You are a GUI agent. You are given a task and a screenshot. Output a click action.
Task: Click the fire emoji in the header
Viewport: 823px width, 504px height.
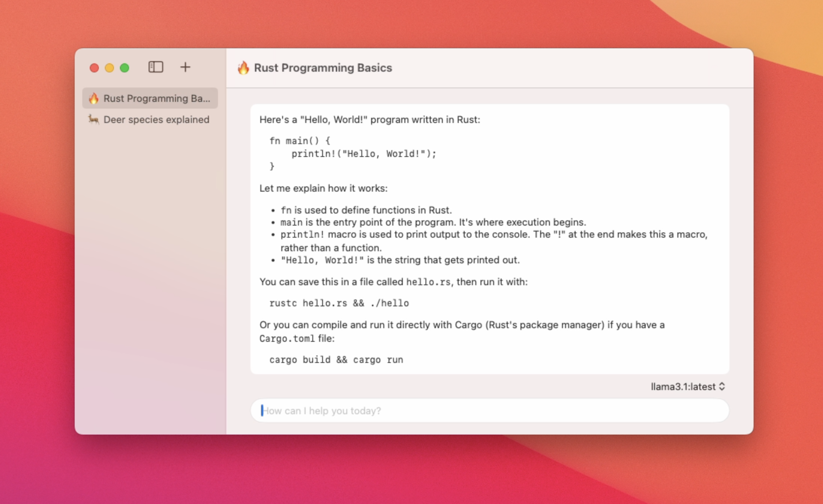tap(243, 68)
